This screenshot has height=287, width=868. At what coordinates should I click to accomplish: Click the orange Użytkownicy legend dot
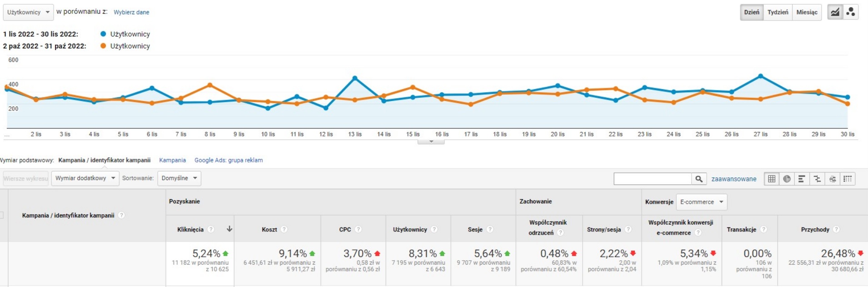point(103,45)
